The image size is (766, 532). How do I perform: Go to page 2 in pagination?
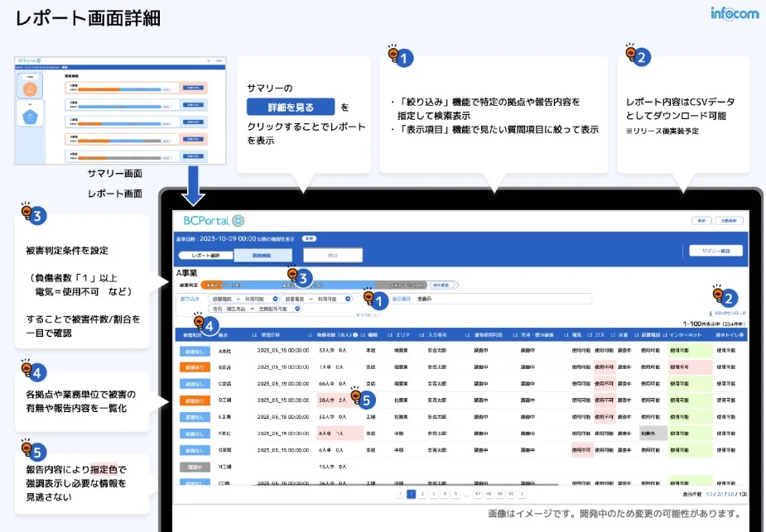tap(422, 494)
